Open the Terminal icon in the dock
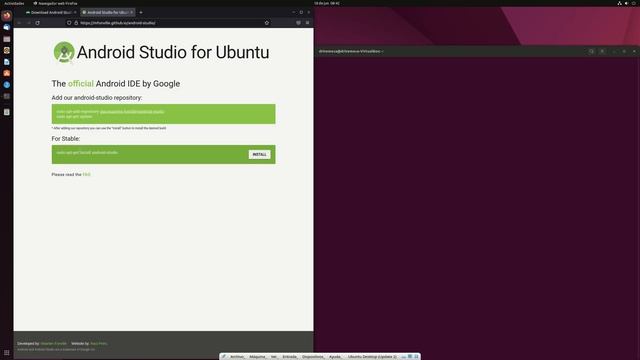 (x=7, y=96)
